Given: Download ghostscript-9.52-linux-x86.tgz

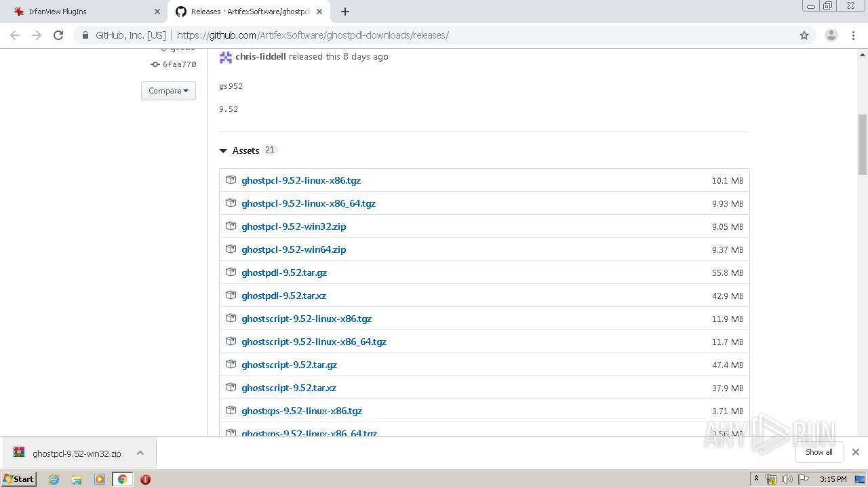Looking at the screenshot, I should pos(307,319).
